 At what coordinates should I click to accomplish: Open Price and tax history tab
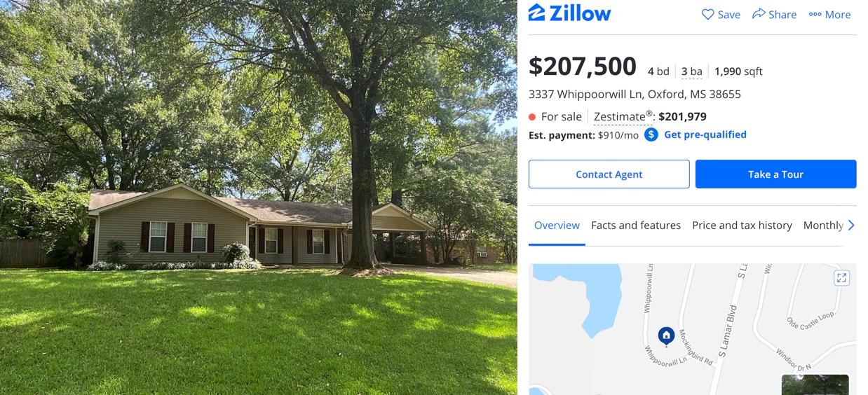[x=742, y=225]
